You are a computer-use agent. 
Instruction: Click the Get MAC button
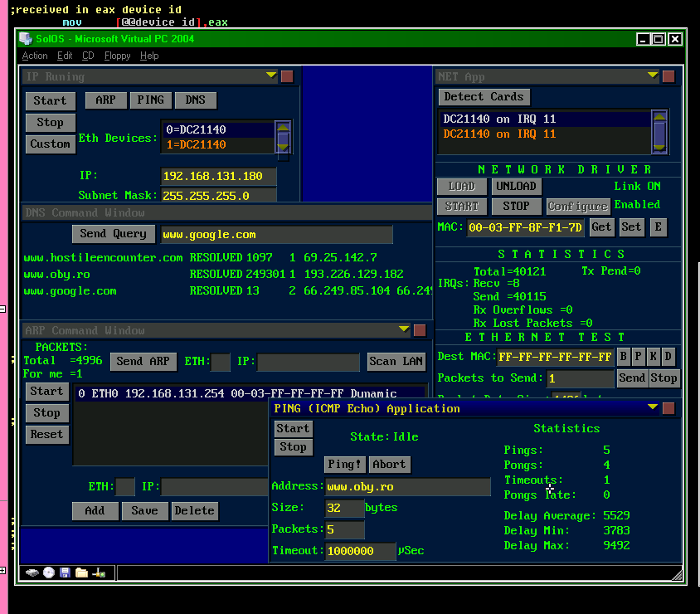point(601,227)
